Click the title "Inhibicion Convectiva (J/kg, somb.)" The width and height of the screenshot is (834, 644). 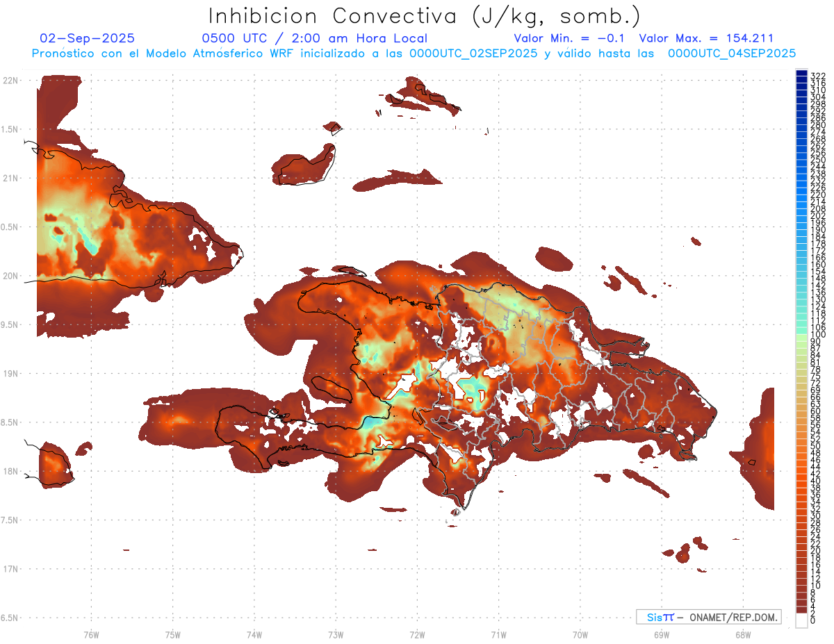(x=425, y=16)
